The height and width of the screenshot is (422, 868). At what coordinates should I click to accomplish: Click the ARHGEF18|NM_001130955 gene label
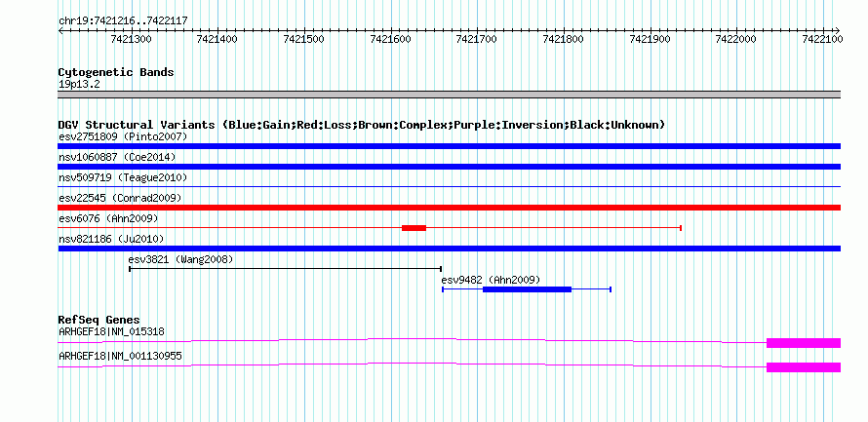click(x=120, y=356)
